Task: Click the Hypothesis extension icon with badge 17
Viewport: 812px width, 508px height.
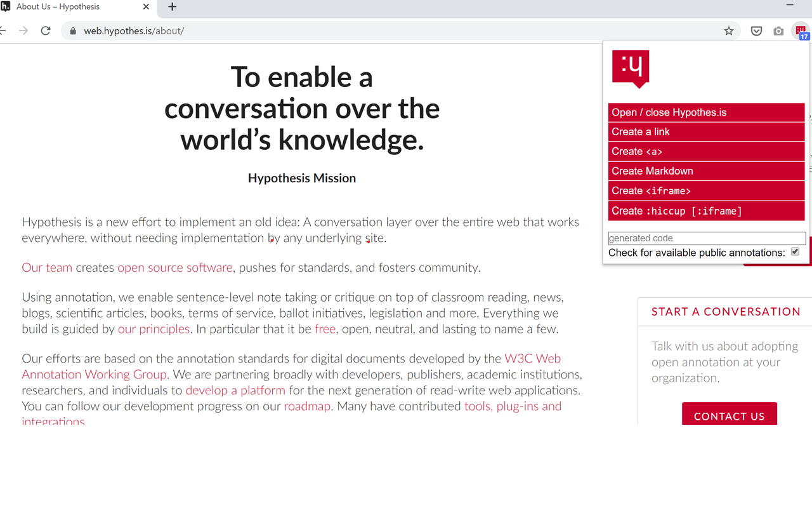Action: [x=801, y=30]
